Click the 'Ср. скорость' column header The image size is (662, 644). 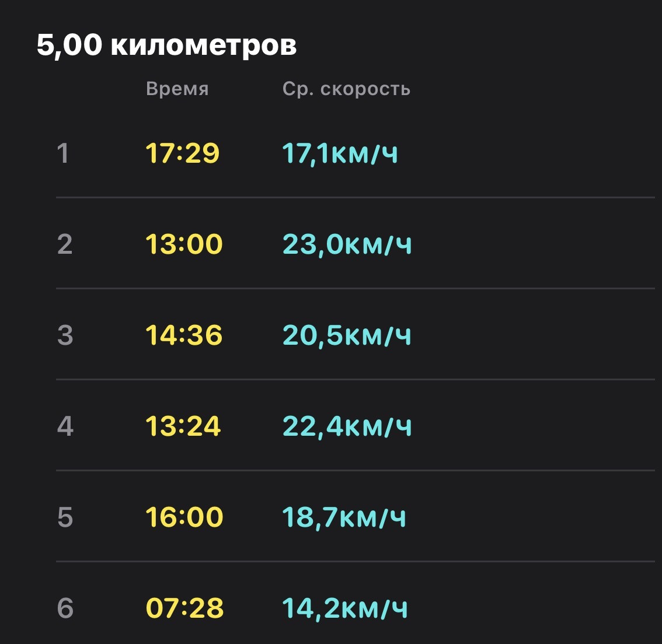pos(346,89)
